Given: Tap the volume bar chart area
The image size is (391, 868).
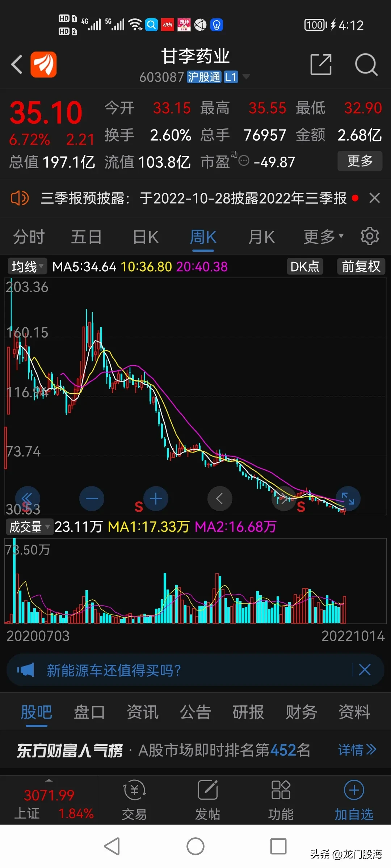Looking at the screenshot, I should (x=195, y=581).
